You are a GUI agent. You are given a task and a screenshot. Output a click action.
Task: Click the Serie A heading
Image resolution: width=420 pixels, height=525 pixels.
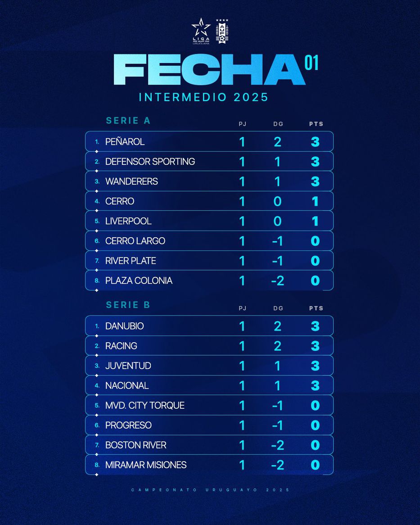tap(128, 121)
